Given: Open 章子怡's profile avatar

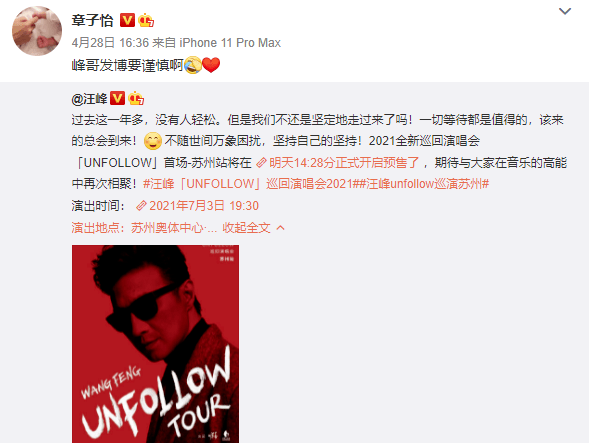Looking at the screenshot, I should pyautogui.click(x=37, y=31).
